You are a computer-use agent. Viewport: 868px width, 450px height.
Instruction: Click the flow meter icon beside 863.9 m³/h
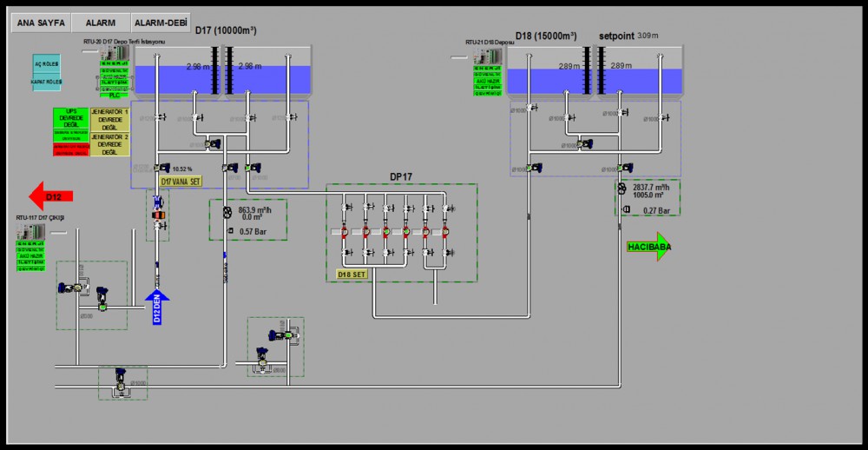pos(227,212)
